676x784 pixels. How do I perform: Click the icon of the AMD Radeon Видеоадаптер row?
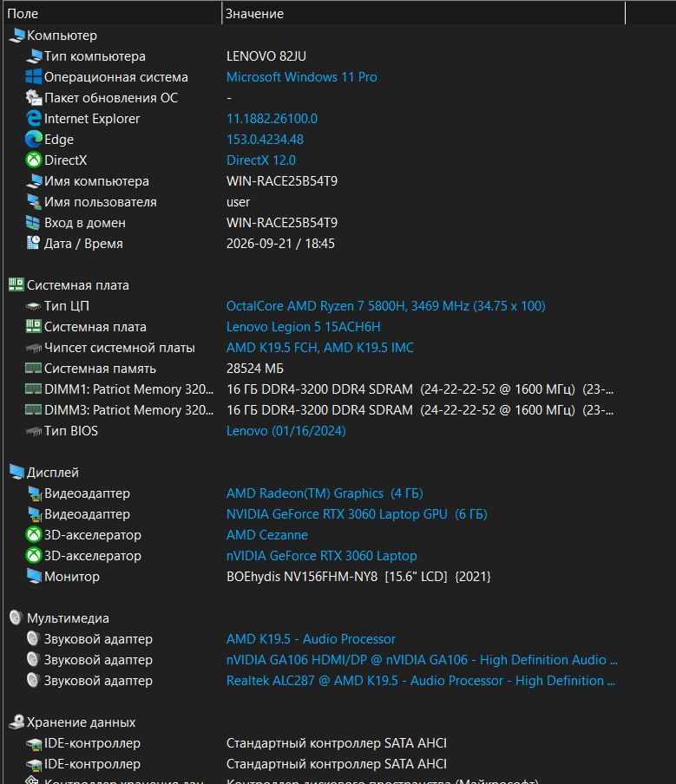[x=34, y=493]
